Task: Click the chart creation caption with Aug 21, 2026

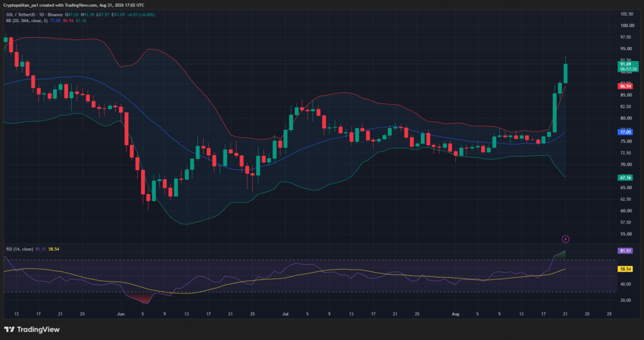Action: click(x=74, y=5)
